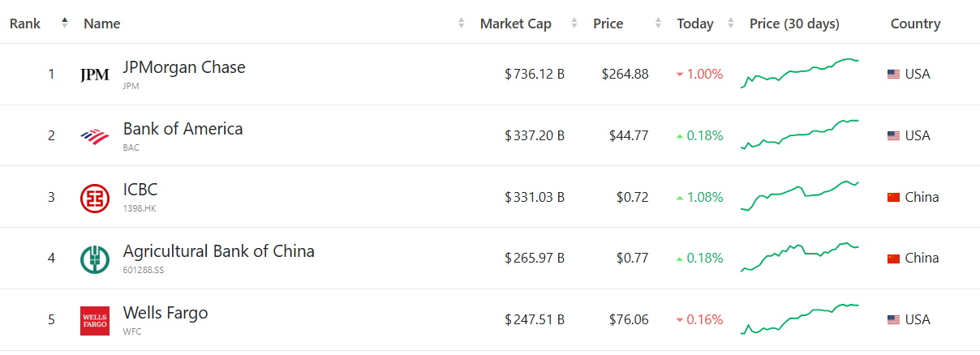Click the Agricultural Bank of China logo
Image resolution: width=980 pixels, height=355 pixels.
coord(95,259)
